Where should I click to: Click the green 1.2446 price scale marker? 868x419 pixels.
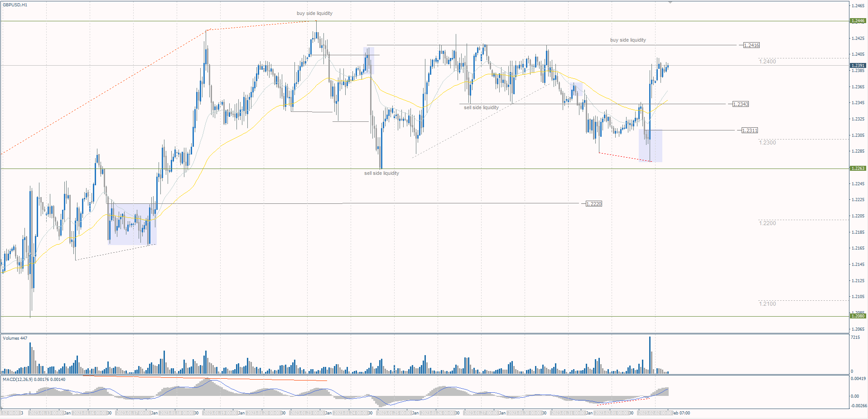tap(858, 21)
